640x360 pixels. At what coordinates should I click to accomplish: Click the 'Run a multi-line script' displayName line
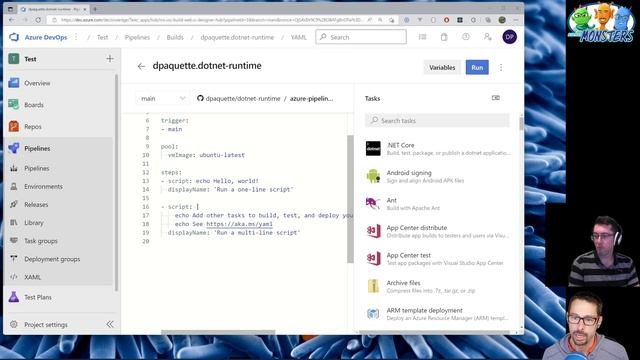click(234, 233)
